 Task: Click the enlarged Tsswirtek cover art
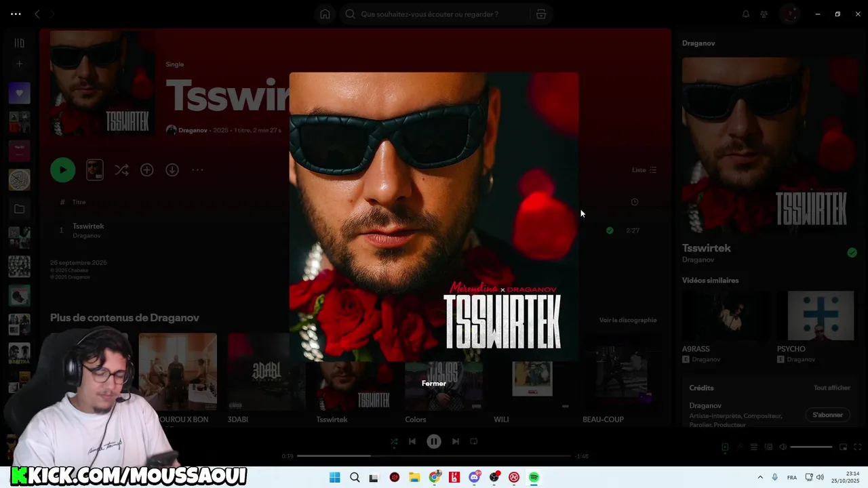(434, 217)
